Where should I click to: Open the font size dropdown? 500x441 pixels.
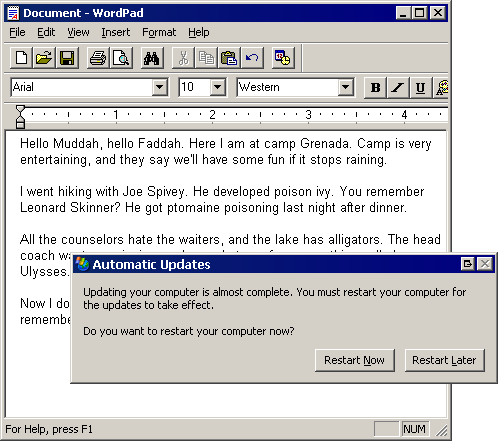(x=218, y=87)
